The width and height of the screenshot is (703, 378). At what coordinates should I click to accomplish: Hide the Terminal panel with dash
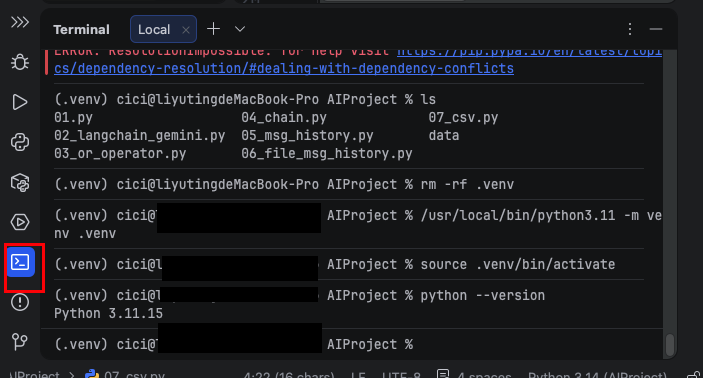(656, 29)
